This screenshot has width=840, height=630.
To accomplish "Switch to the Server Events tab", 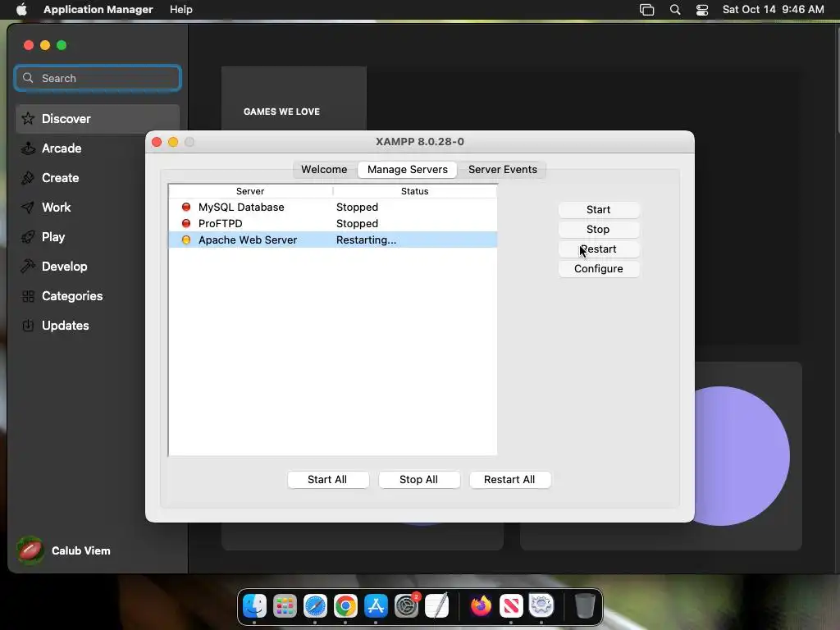I will point(503,169).
